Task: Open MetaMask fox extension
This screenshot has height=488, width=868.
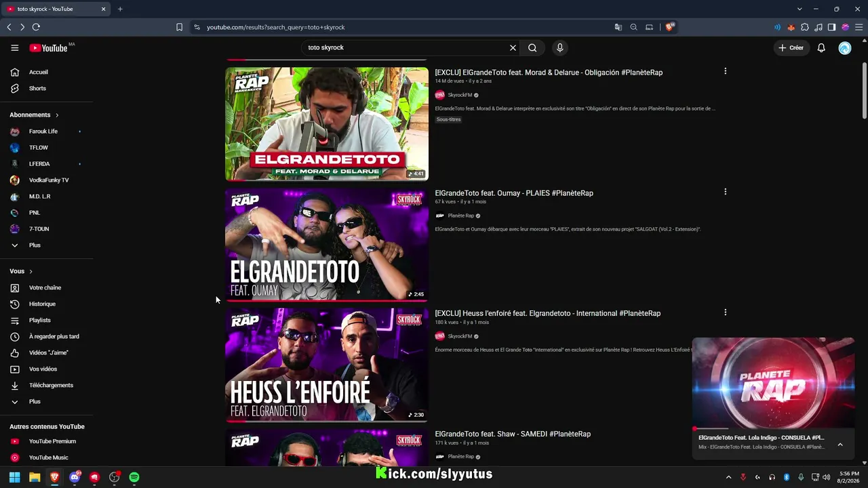Action: point(791,27)
